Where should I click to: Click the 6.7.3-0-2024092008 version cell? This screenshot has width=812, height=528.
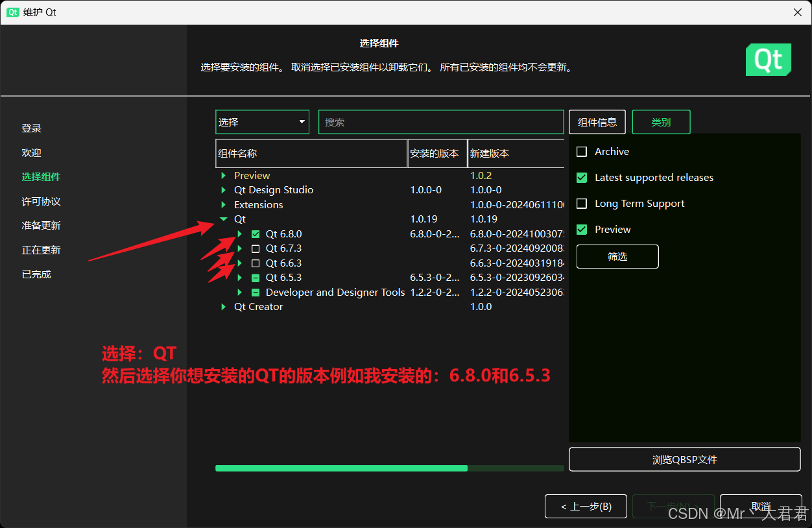point(517,248)
